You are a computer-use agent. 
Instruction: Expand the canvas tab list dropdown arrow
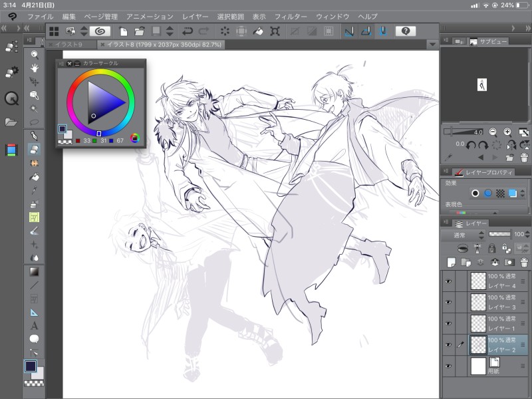point(433,45)
